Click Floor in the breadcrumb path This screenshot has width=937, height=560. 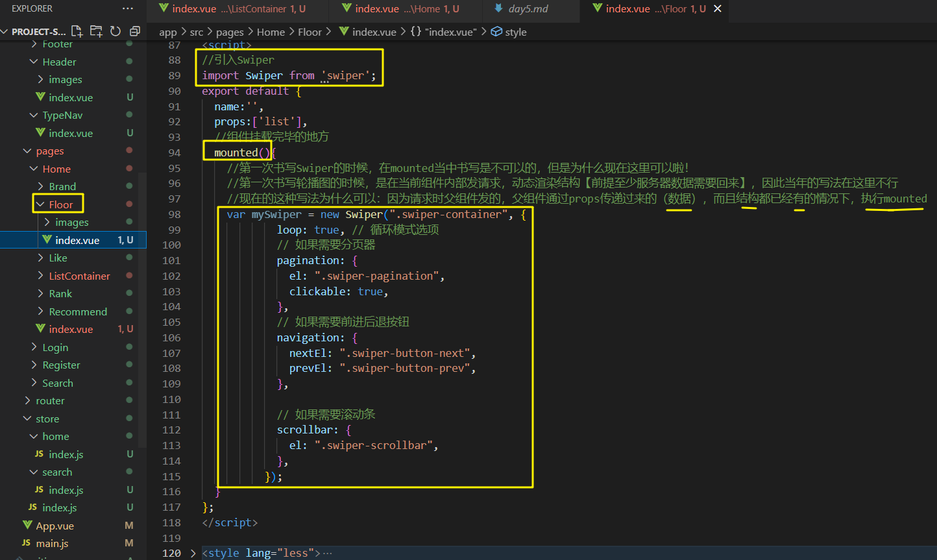[310, 31]
